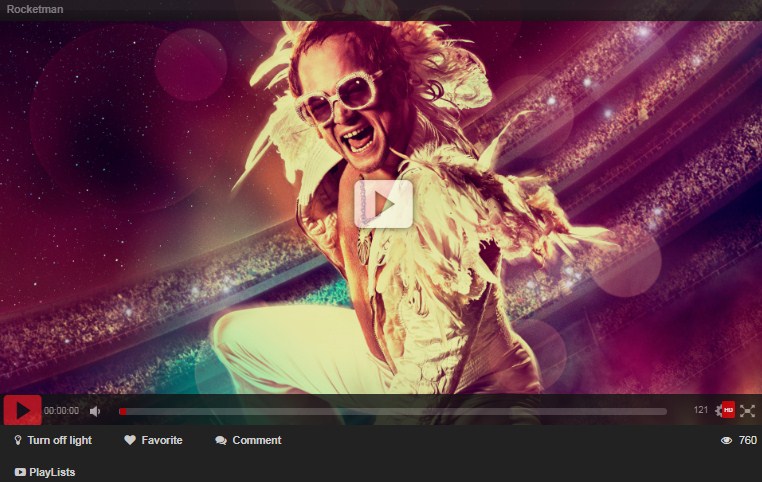Click the speech bubbles icon
This screenshot has width=762, height=482.
pyautogui.click(x=221, y=441)
